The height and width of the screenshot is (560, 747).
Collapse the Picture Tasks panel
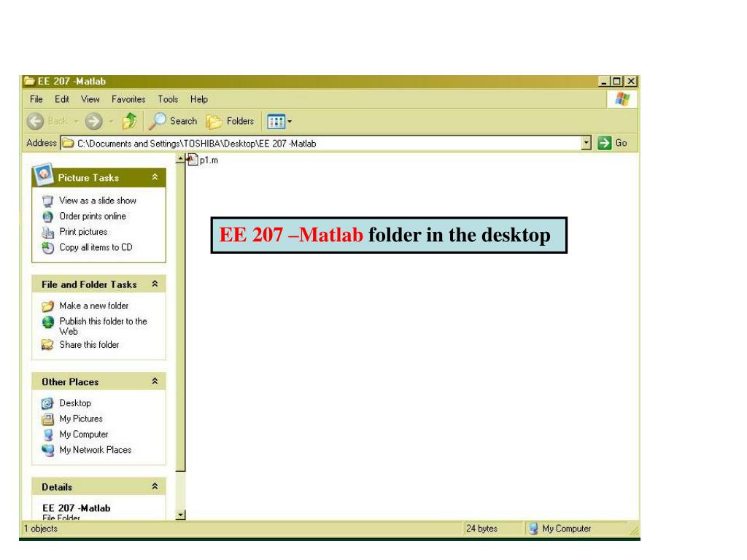pos(155,177)
